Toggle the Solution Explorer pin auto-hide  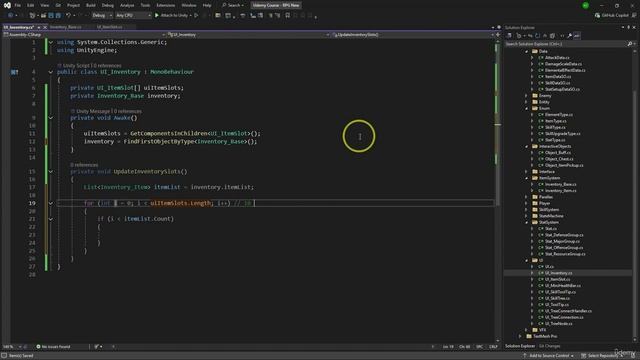(629, 27)
